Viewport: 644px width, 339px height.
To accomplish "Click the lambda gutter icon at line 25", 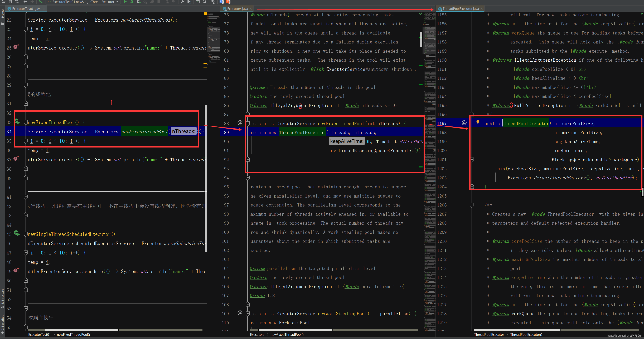I will (17, 47).
